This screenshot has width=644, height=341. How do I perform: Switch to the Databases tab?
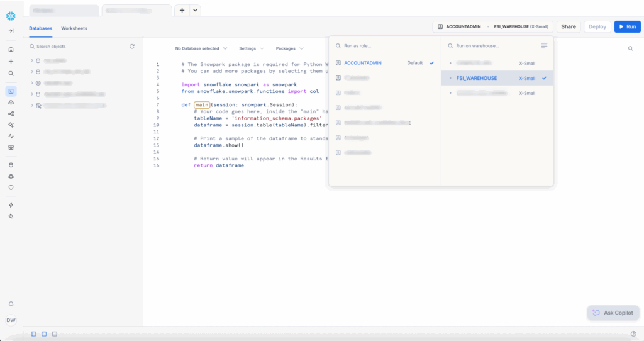coord(41,28)
